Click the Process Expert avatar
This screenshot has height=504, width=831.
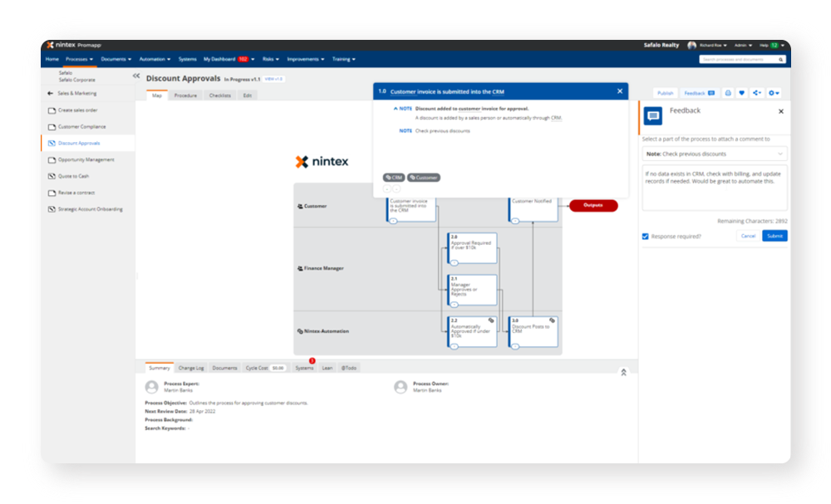[151, 387]
